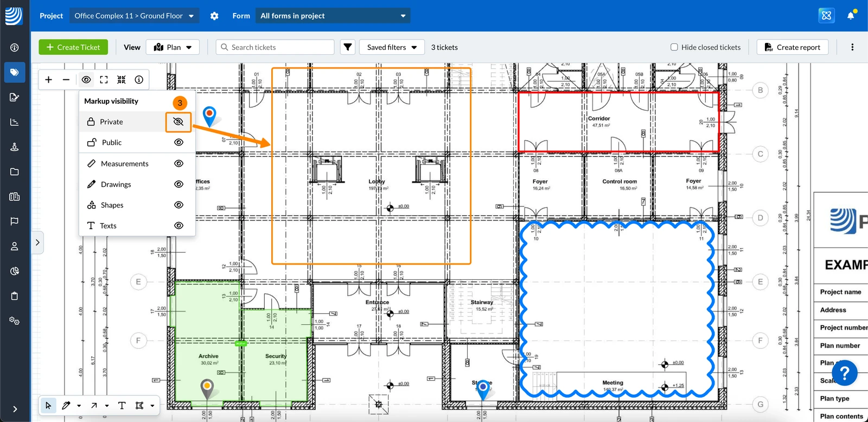This screenshot has height=422, width=868.
Task: Open the Plan view dropdown
Action: [x=173, y=47]
